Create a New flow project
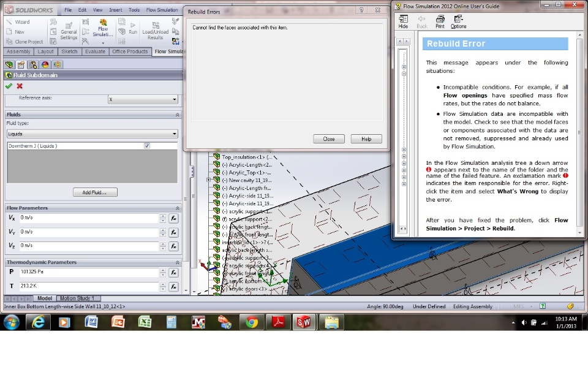Screen dimensions: 588x372 [16, 32]
